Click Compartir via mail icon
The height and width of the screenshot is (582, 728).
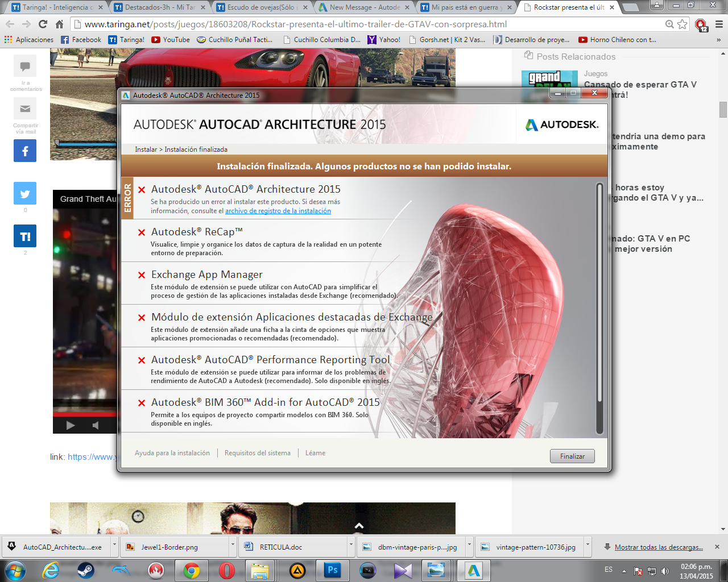tap(25, 109)
